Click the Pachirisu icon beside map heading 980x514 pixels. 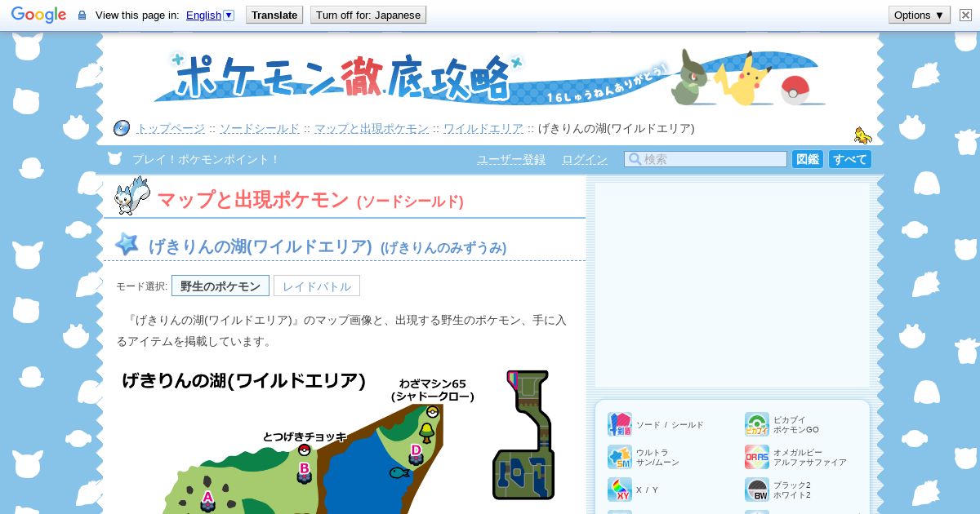pos(131,195)
